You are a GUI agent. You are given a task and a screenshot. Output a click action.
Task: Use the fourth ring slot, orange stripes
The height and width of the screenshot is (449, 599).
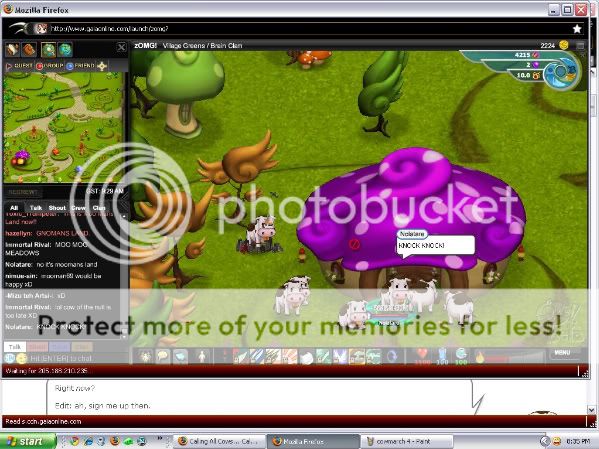(290, 357)
